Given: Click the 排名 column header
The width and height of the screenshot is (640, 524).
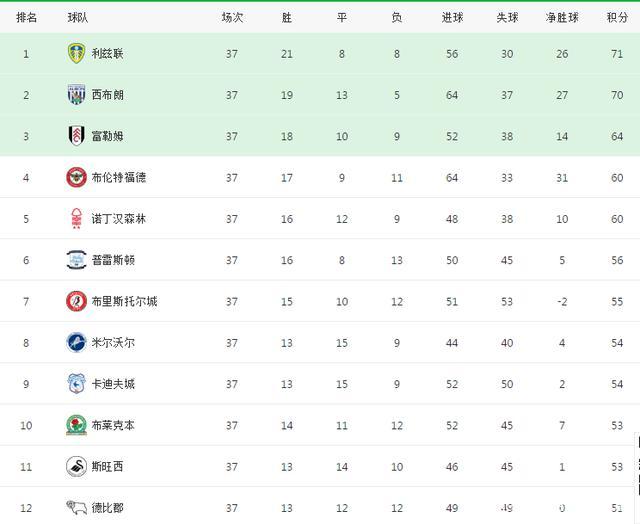Looking at the screenshot, I should [27, 17].
